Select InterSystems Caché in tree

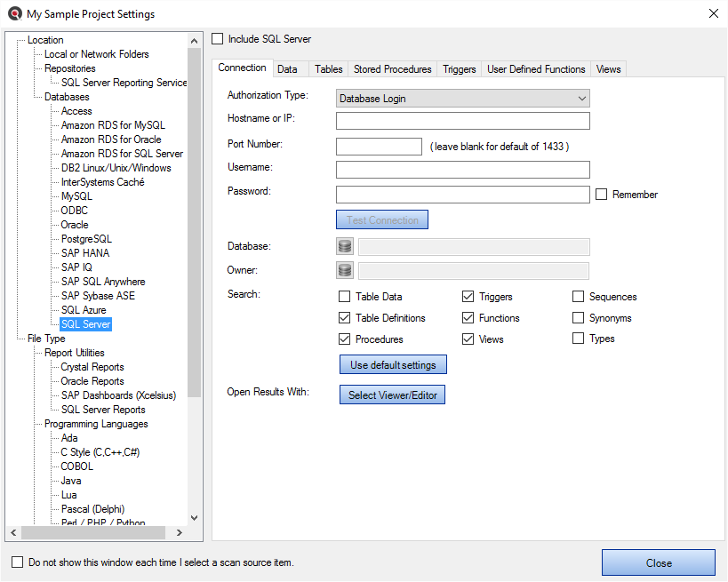tap(102, 182)
